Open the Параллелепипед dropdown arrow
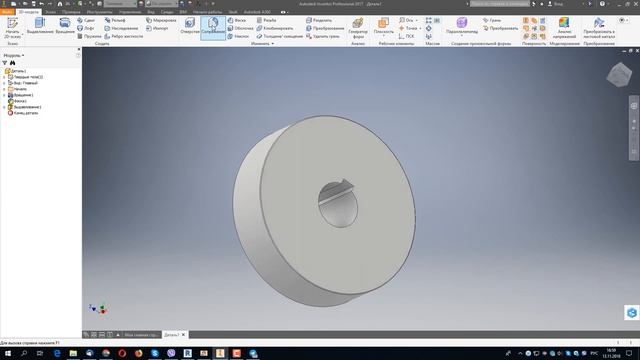 tap(462, 36)
